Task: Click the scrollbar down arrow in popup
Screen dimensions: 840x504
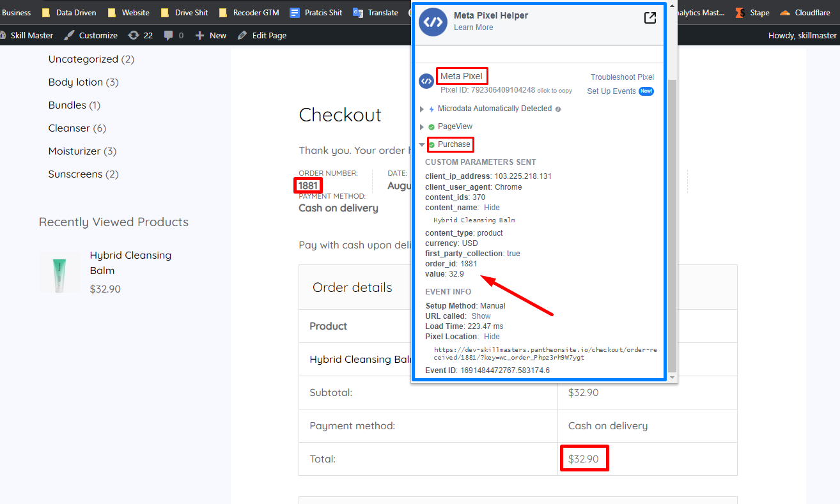Action: (x=671, y=378)
